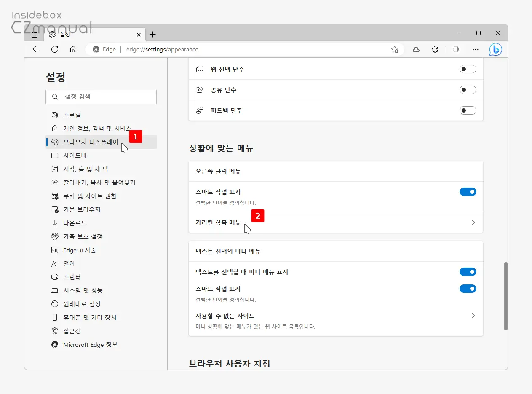Disable the 웹 선택 단추 toggle
532x394 pixels.
pos(468,69)
